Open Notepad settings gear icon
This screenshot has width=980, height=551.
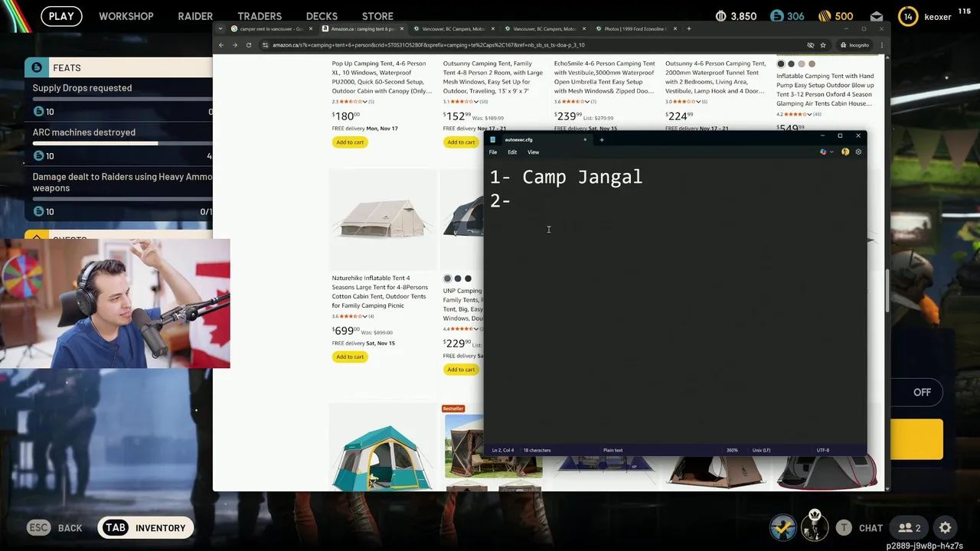pos(858,152)
